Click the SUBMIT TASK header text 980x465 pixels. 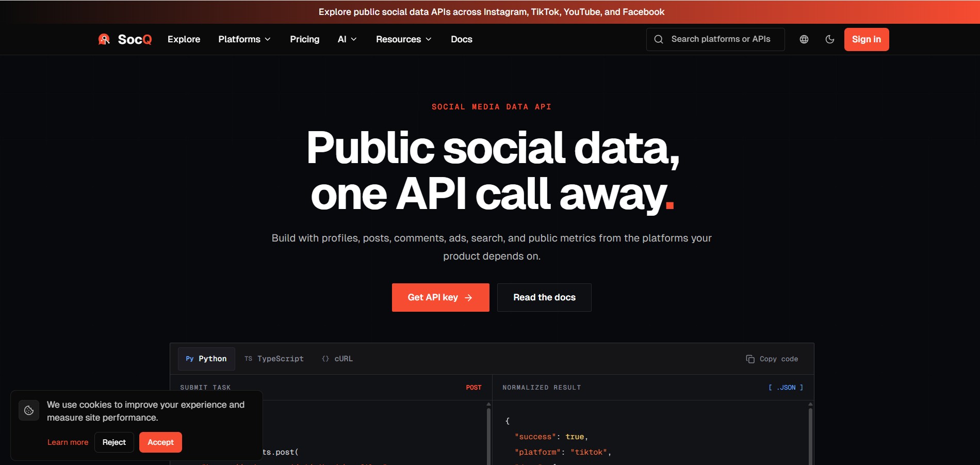tap(205, 388)
